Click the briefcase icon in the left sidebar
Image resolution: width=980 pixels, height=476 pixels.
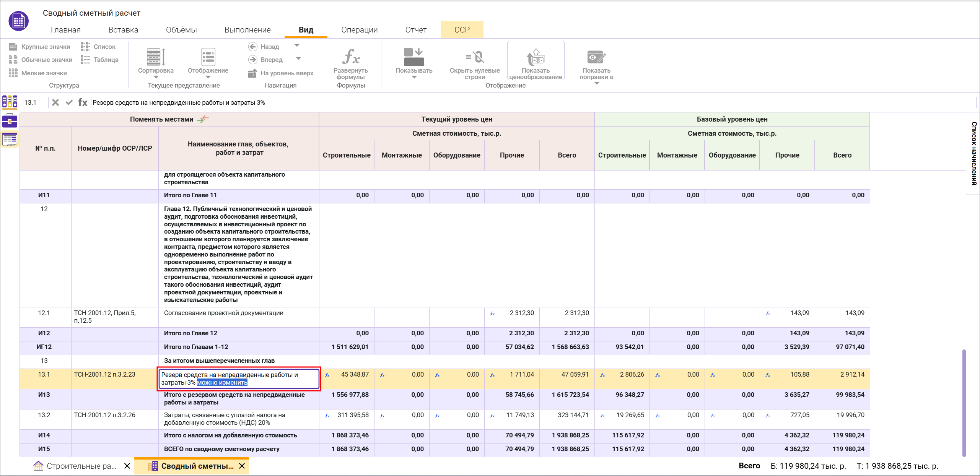pos(10,121)
